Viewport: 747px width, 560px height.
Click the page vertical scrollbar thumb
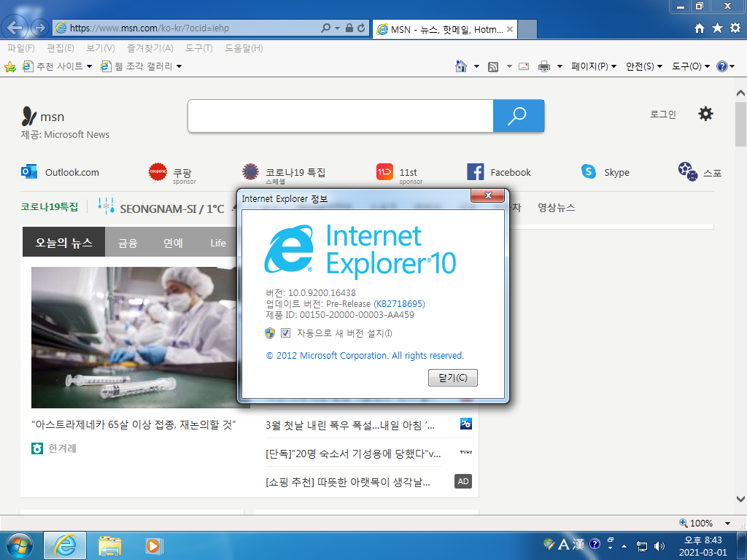pos(740,124)
